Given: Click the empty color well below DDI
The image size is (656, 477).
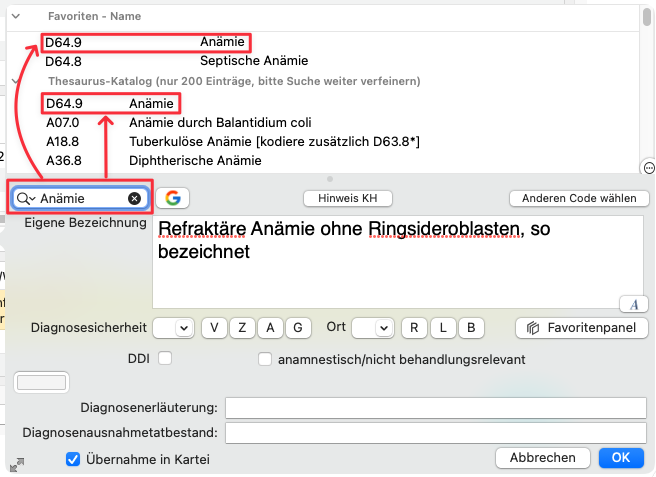Looking at the screenshot, I should pyautogui.click(x=42, y=382).
